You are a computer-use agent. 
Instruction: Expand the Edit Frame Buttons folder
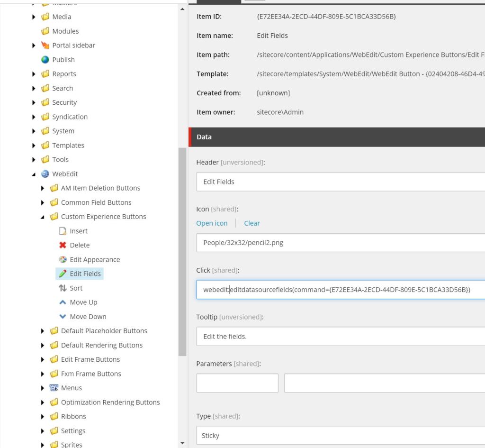tap(43, 359)
